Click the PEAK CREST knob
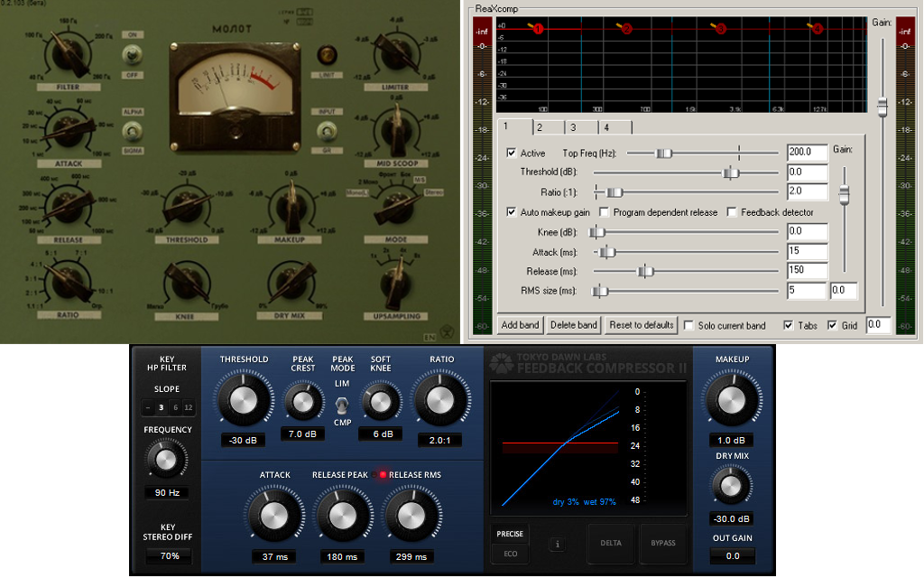Viewport: 924px width, 578px height. (x=302, y=402)
